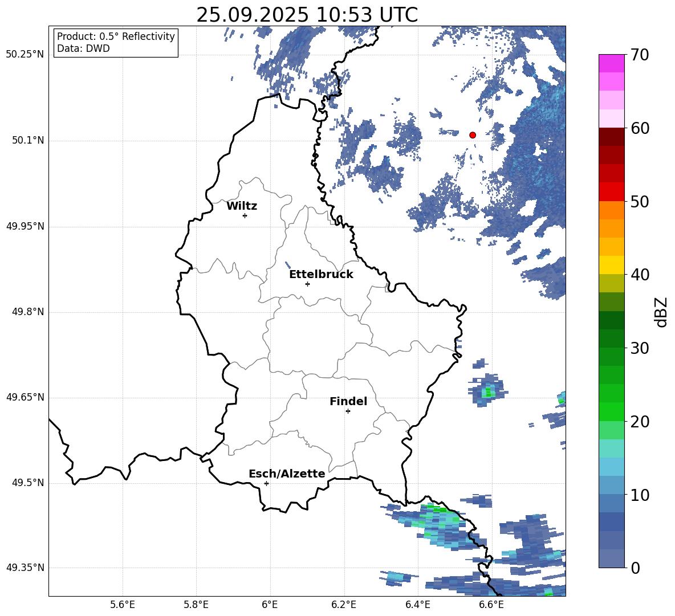The height and width of the screenshot is (616, 675).
Task: Click the small isolated echo cell east of Findel
Action: click(x=488, y=390)
